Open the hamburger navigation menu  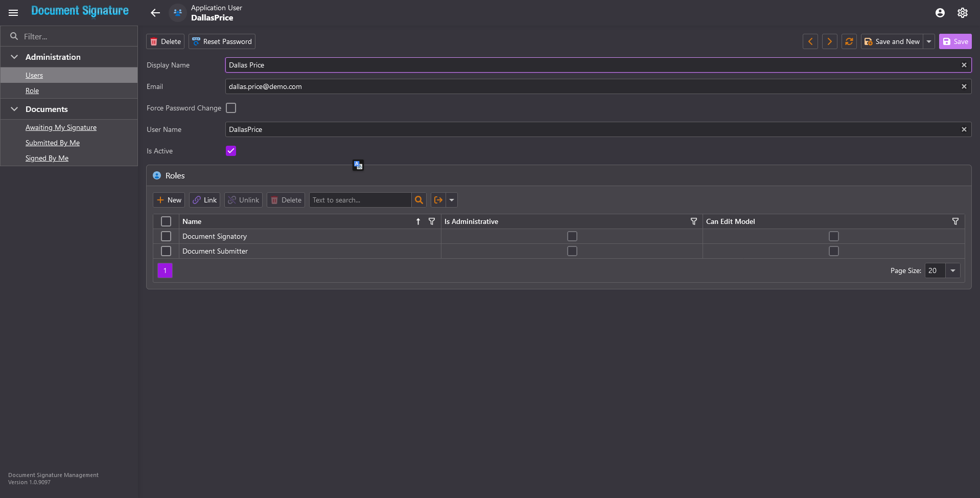click(13, 13)
